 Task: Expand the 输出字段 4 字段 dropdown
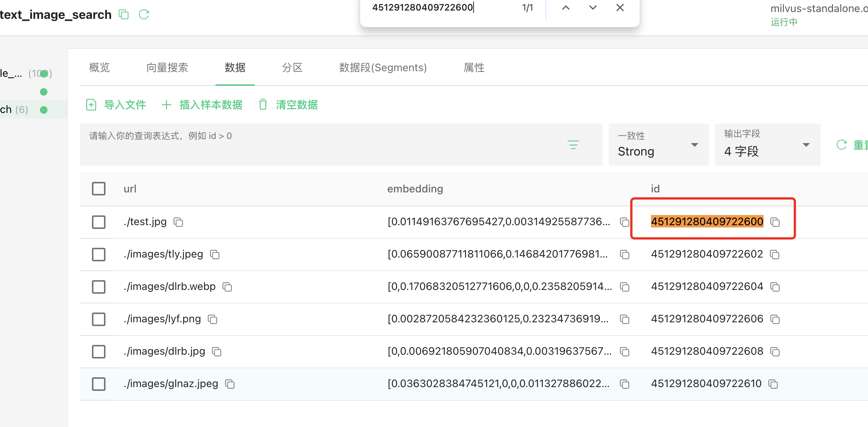[767, 145]
